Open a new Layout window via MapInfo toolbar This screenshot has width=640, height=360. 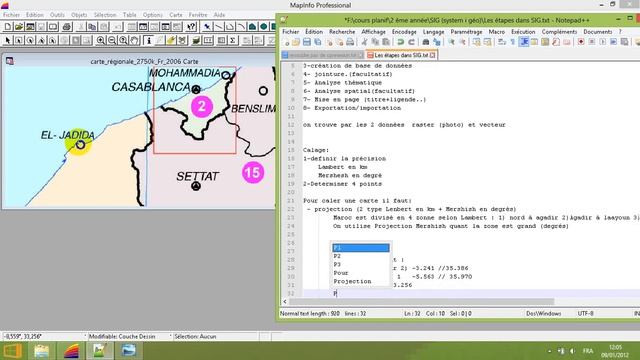point(165,27)
